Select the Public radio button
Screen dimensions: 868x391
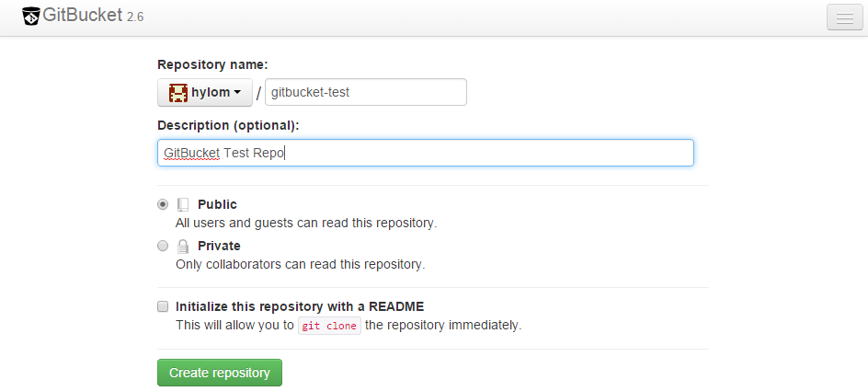[163, 204]
